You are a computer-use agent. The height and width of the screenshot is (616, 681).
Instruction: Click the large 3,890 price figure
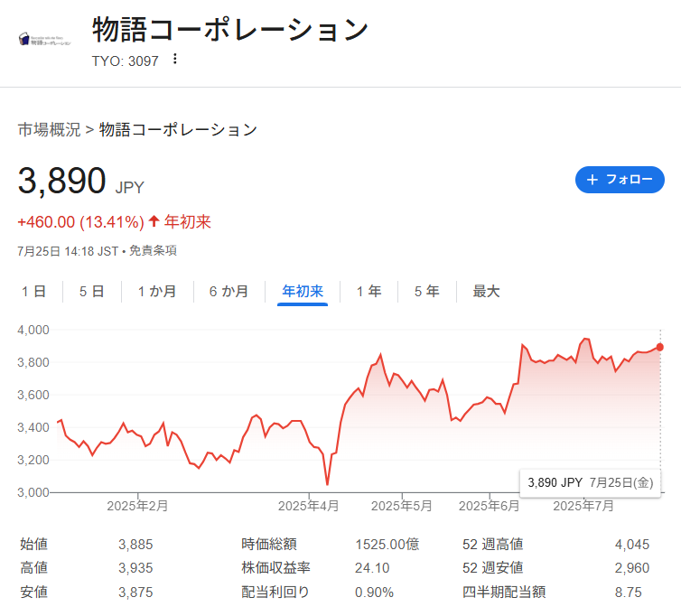point(61,181)
